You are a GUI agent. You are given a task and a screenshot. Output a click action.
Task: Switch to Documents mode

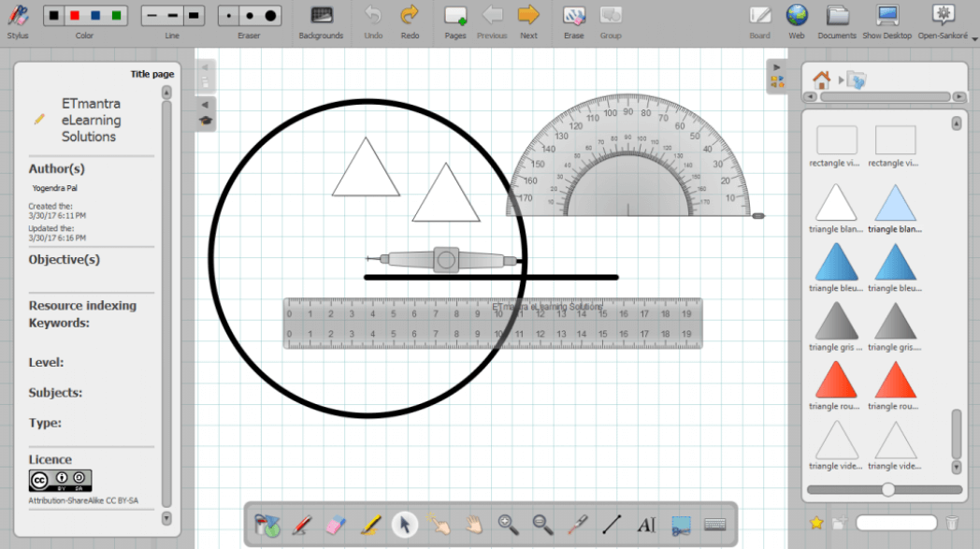click(x=837, y=22)
